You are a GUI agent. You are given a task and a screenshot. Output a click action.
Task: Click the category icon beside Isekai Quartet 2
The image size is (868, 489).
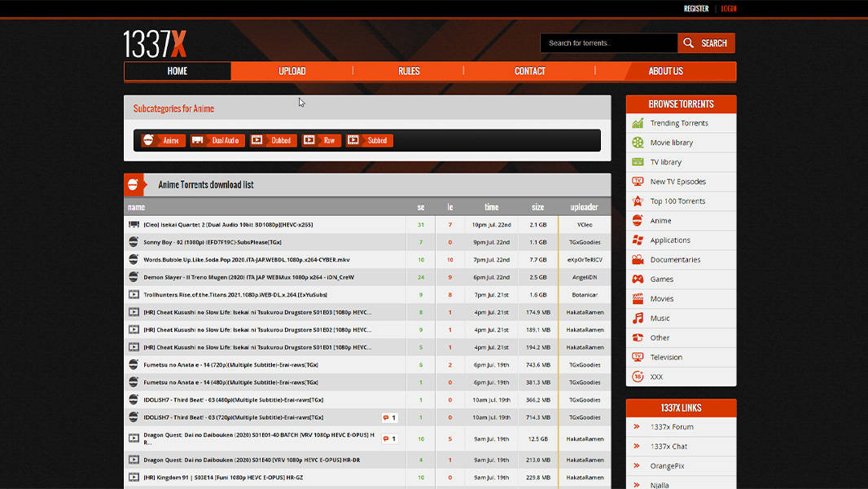tap(134, 225)
